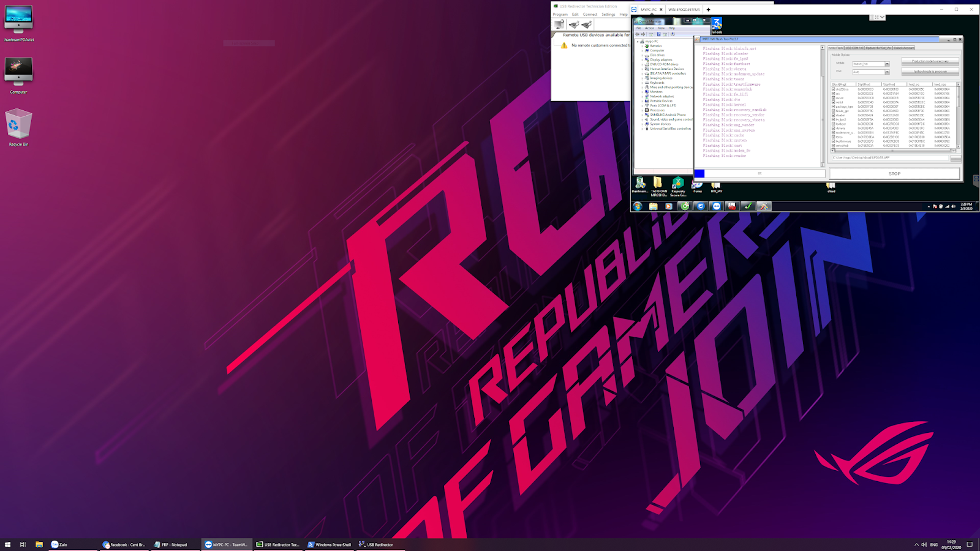
Task: Toggle the sha256rsa block checkbox
Action: 834,89
